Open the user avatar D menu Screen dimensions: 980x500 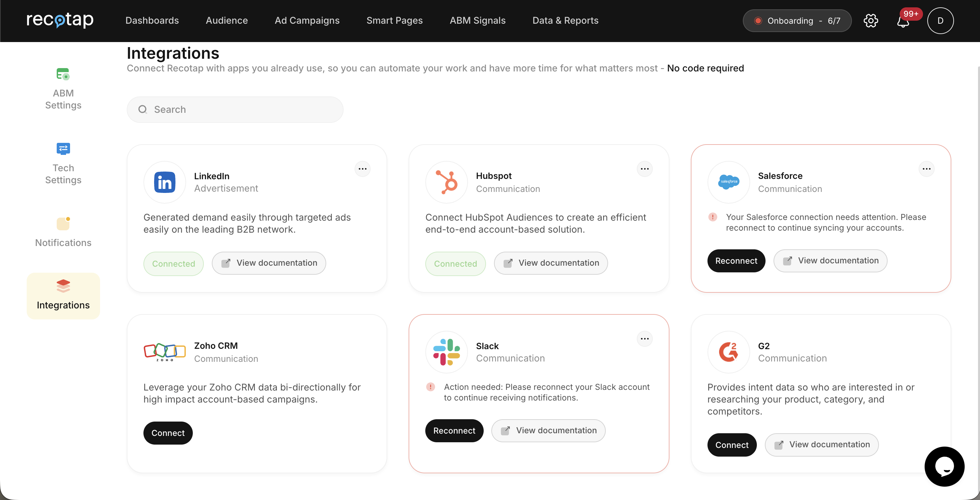pos(940,21)
